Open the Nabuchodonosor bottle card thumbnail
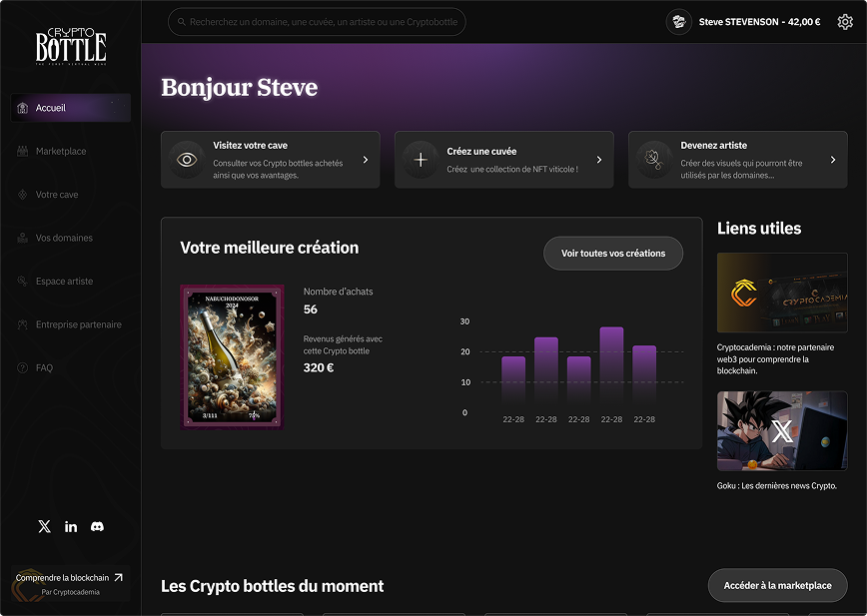Screen dimensions: 867x616 click(x=232, y=356)
